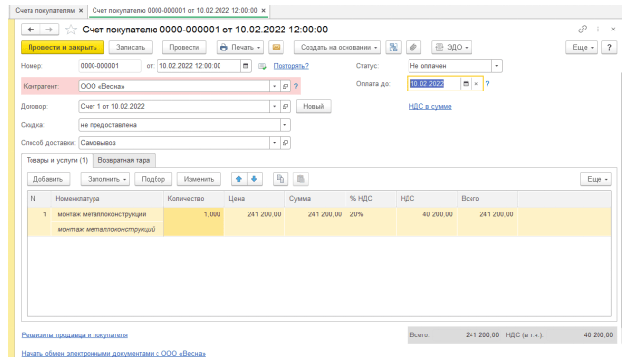
Task: Open the Способ доставки card icon
Action: click(x=285, y=143)
